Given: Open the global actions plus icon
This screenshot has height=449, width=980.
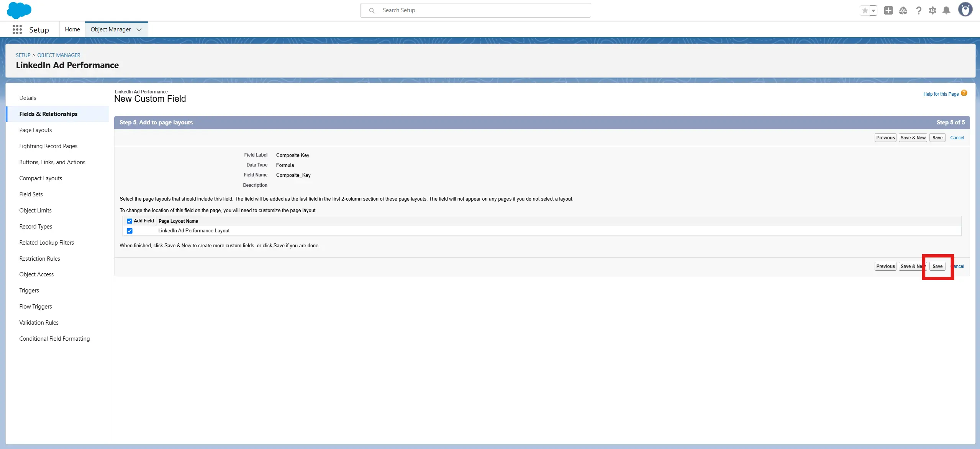Looking at the screenshot, I should (888, 10).
